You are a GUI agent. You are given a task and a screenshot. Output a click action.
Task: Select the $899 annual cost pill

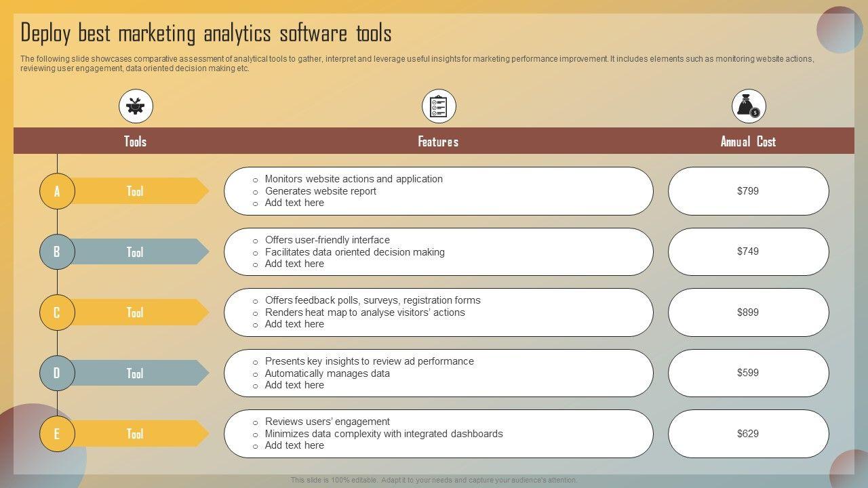pos(748,312)
